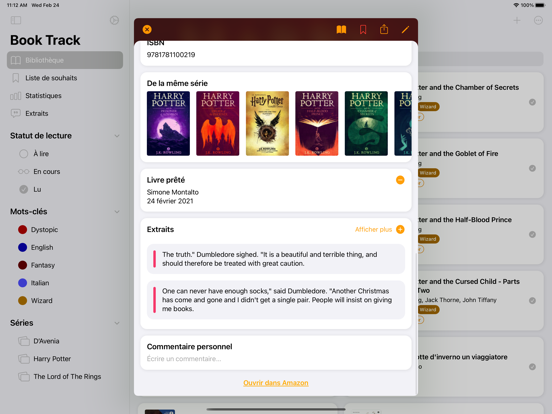Remove the lent book entry minus icon
The height and width of the screenshot is (414, 552).
point(400,180)
